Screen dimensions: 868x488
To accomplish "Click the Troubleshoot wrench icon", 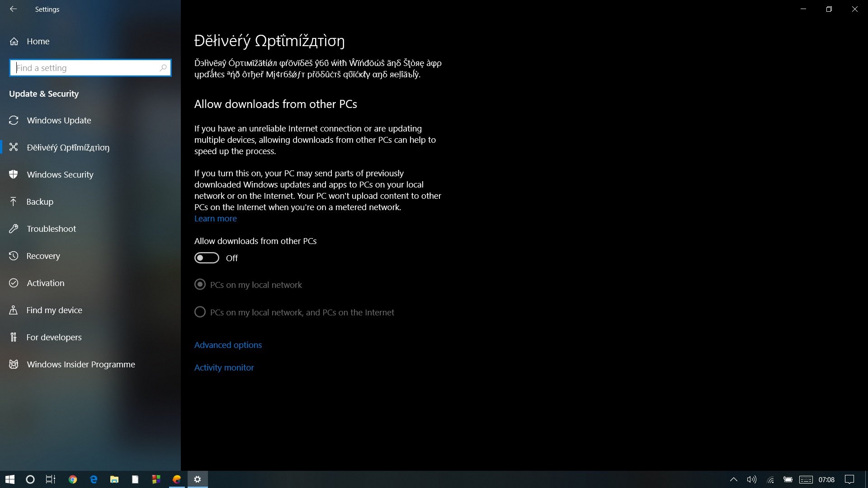I will point(14,229).
